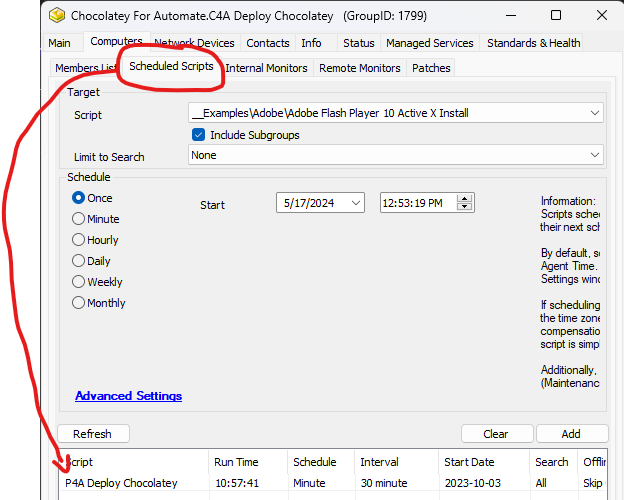This screenshot has height=500, width=624.
Task: Open the Managed Services tab
Action: [x=430, y=43]
